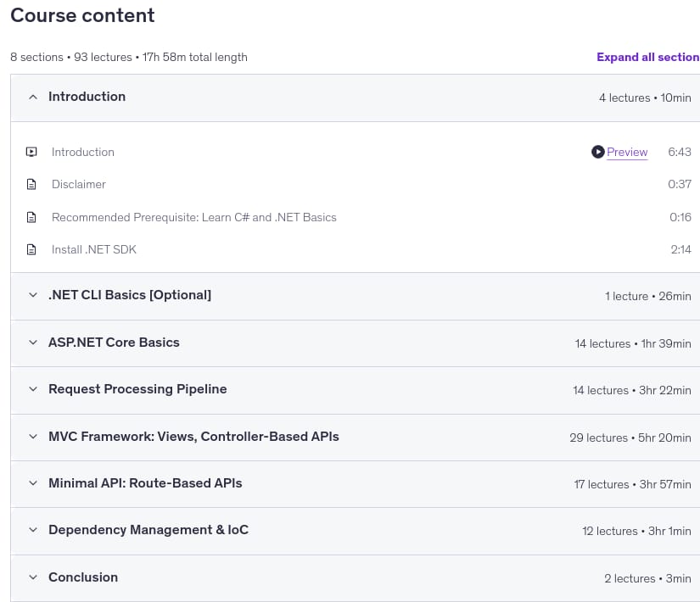Click the 0:37 duration of Disclaimer
Image resolution: width=700 pixels, height=602 pixels.
[x=680, y=184]
